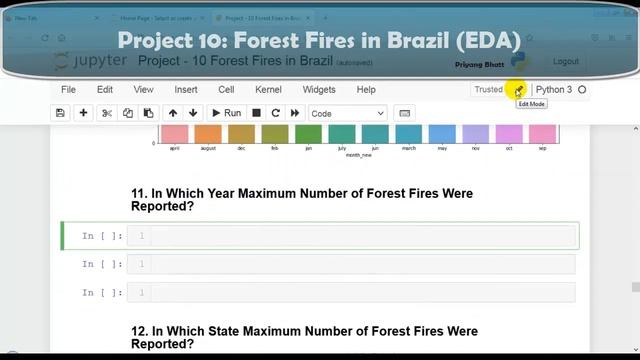640x360 pixels.
Task: Click the sep pink bar in chart
Action: tap(542, 134)
